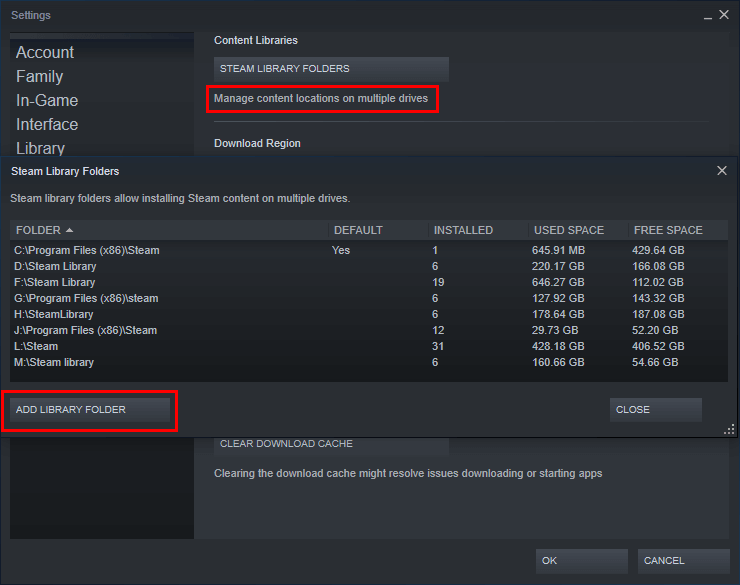This screenshot has width=740, height=585.
Task: Select the C:\Program Files (x86)\Steam folder row
Action: point(369,250)
